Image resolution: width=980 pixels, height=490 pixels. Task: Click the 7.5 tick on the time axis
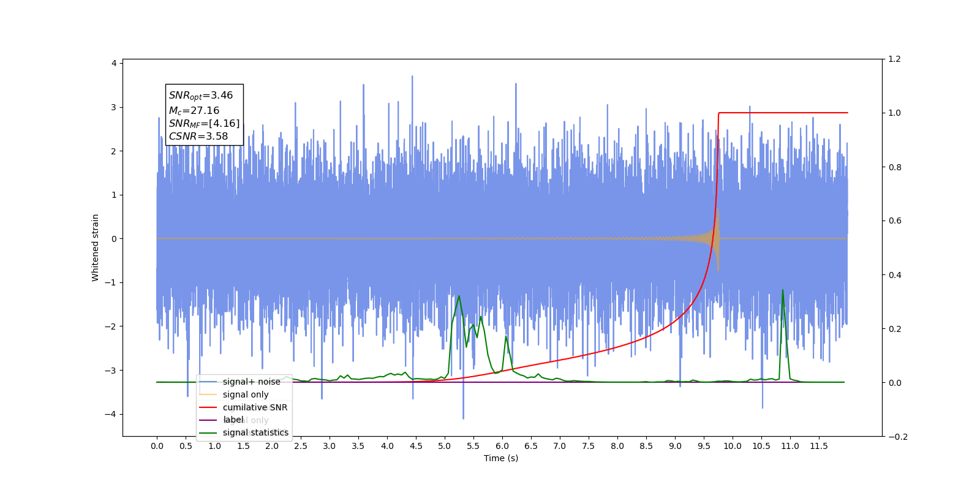point(589,446)
